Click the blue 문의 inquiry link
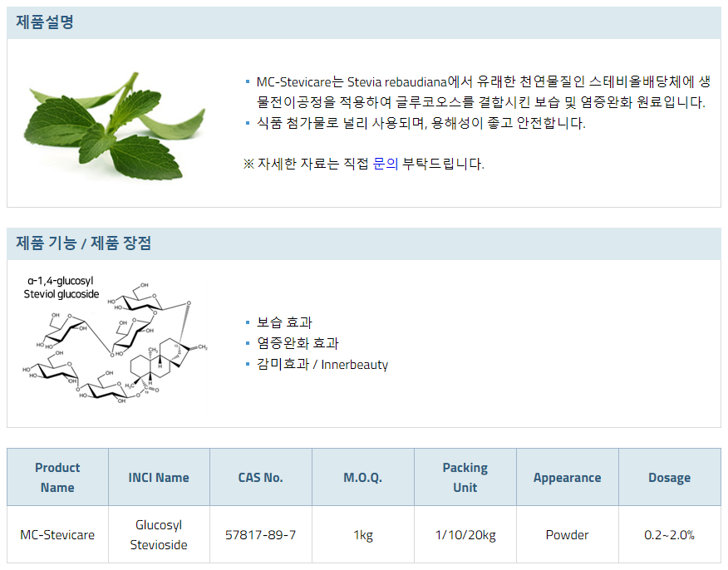 tap(386, 164)
